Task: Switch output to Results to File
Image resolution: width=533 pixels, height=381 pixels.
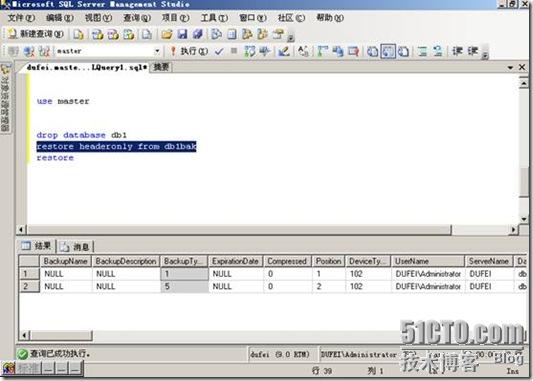Action: pos(403,51)
